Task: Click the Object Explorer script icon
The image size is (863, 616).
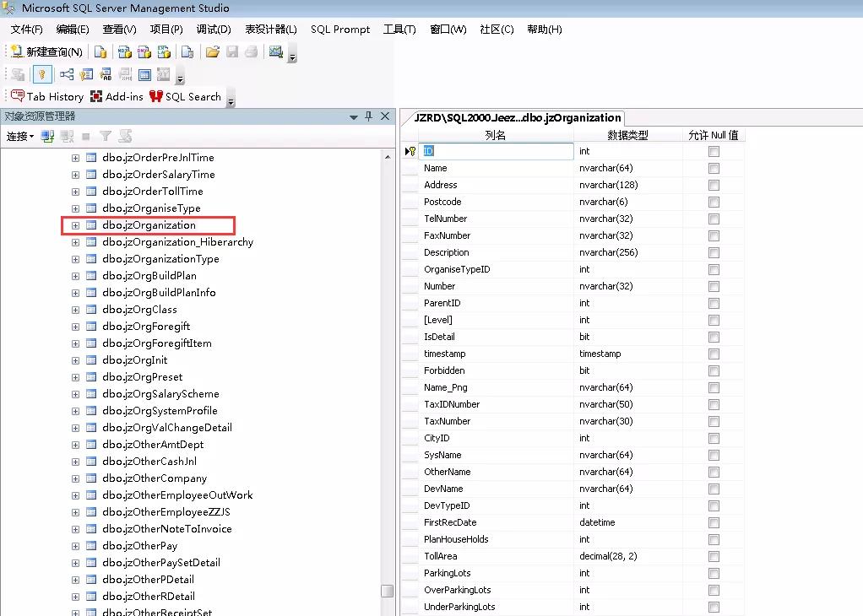Action: click(125, 137)
